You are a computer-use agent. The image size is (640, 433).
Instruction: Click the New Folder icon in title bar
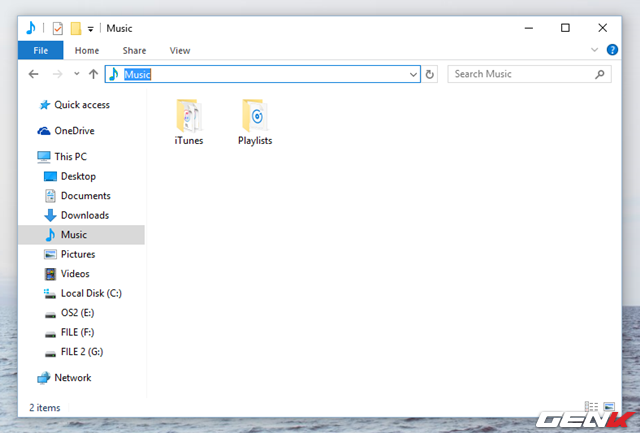pos(75,28)
